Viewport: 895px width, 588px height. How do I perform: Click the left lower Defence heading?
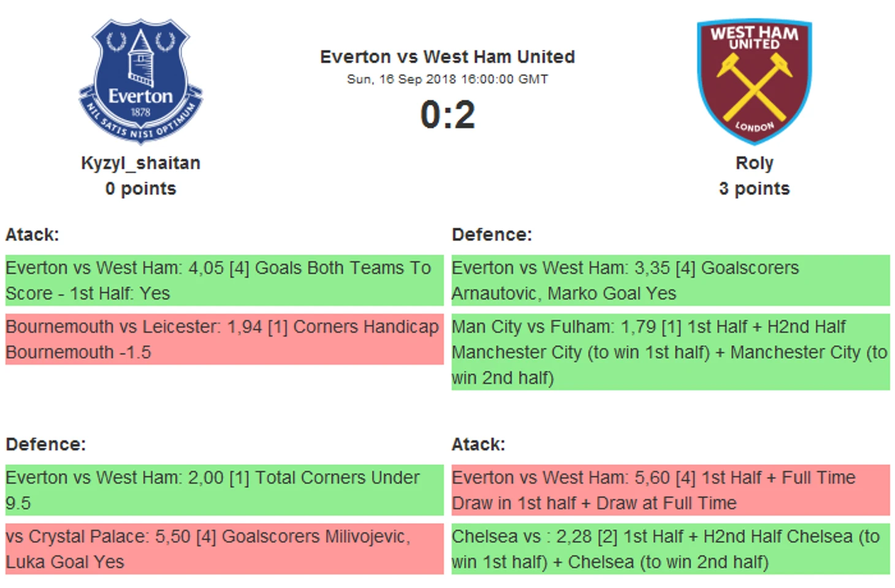[45, 445]
